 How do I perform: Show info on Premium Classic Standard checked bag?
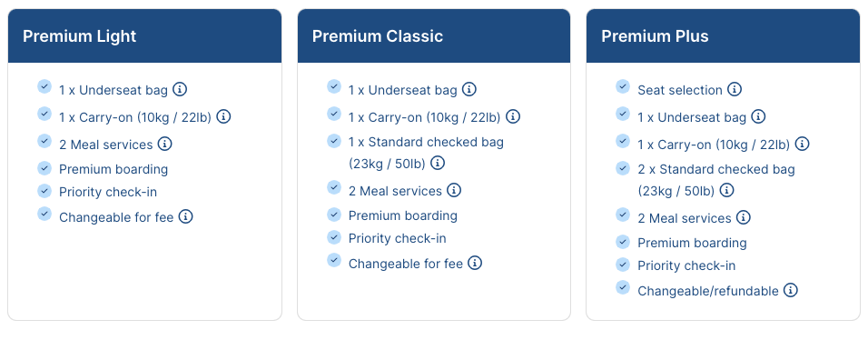point(438,163)
